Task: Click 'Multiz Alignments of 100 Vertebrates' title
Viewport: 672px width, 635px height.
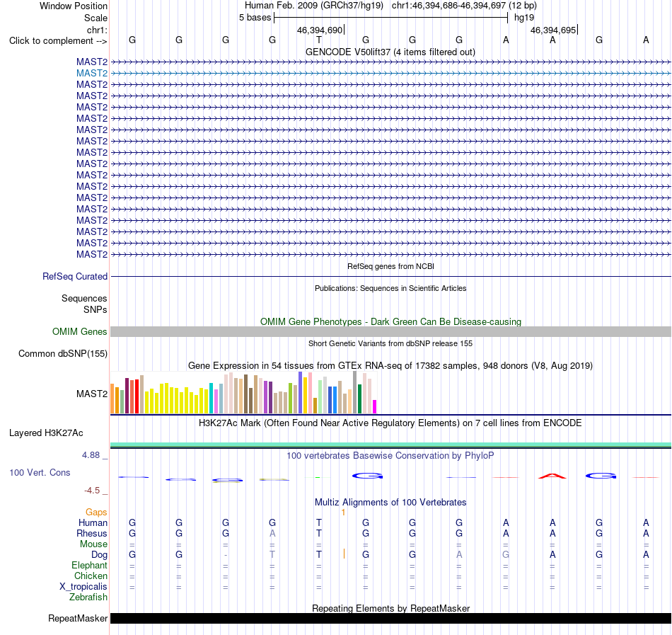Action: click(x=390, y=503)
